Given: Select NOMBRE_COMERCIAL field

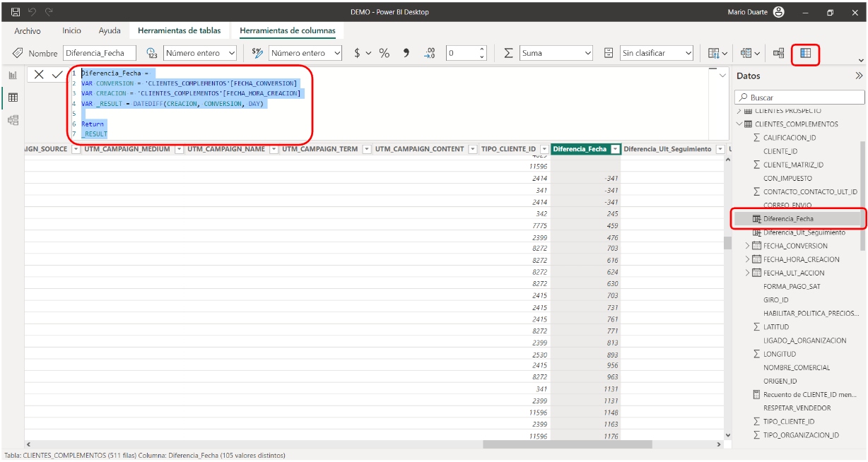Looking at the screenshot, I should [797, 367].
